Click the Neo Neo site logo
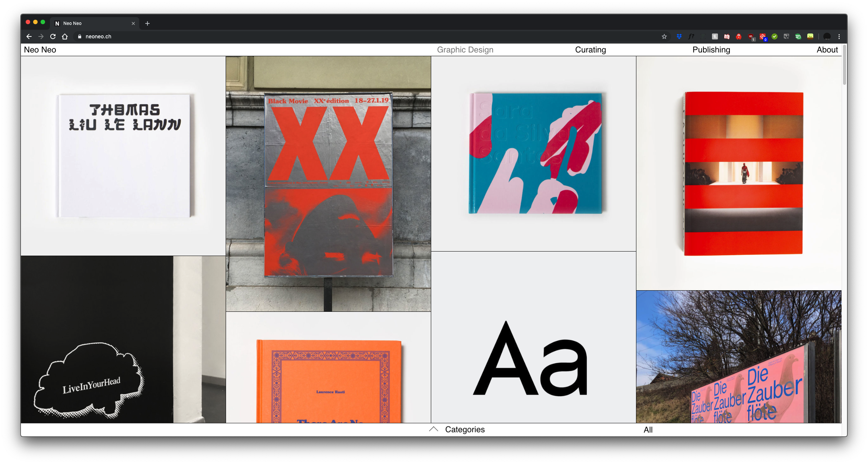The image size is (868, 464). [x=40, y=49]
